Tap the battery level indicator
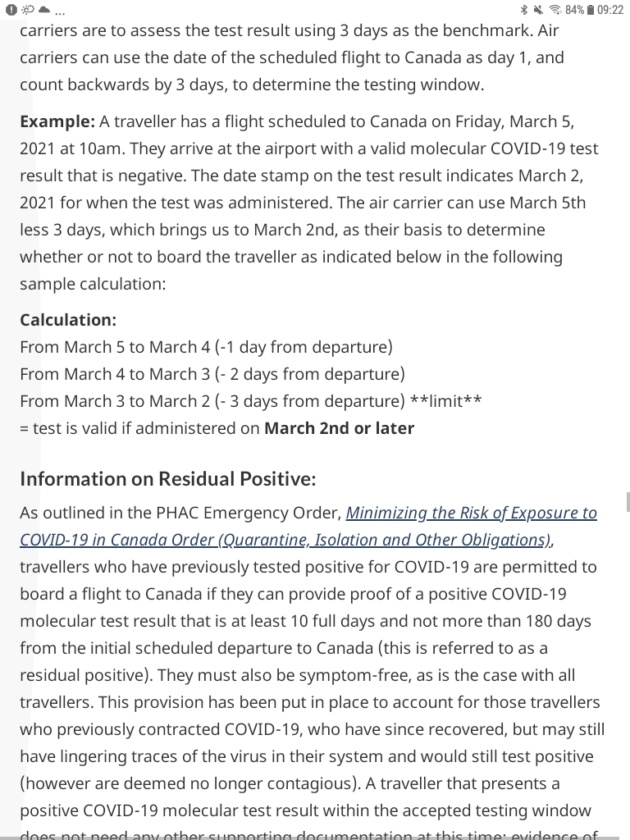 coord(590,9)
